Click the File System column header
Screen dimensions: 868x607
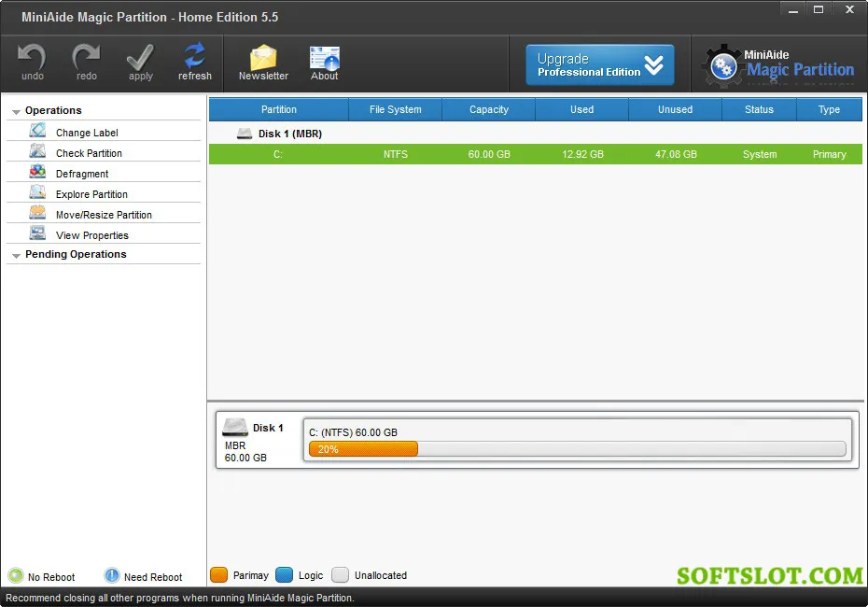[395, 109]
